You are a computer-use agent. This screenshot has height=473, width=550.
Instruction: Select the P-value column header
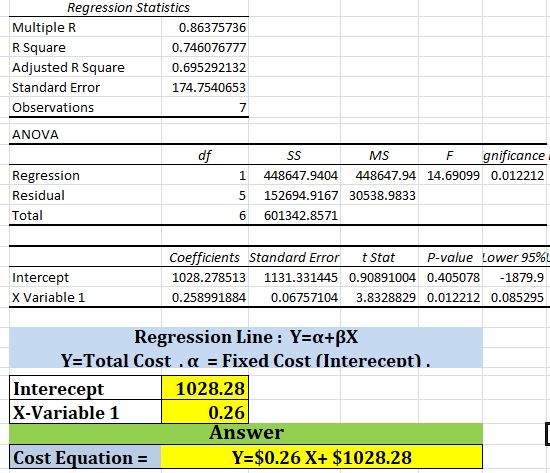click(450, 257)
